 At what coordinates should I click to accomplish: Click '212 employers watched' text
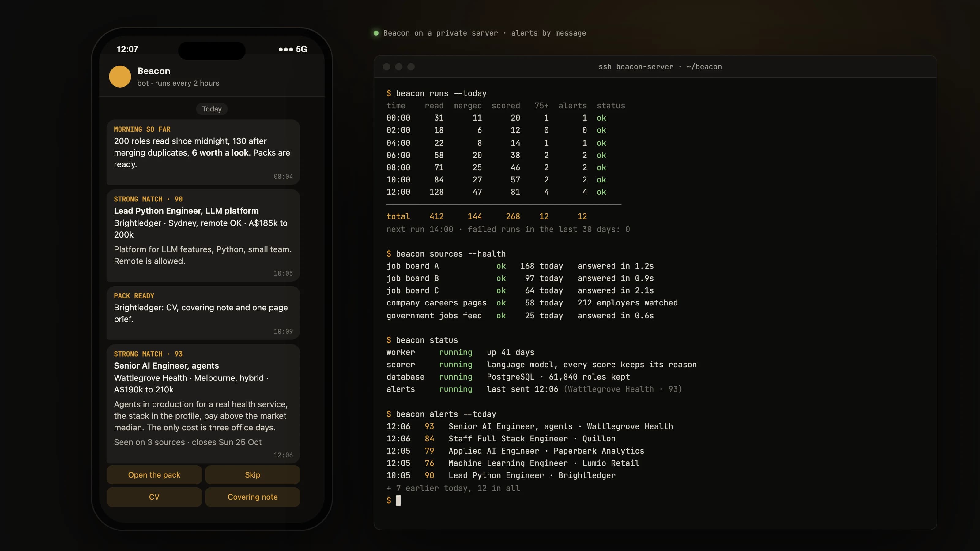tap(627, 303)
